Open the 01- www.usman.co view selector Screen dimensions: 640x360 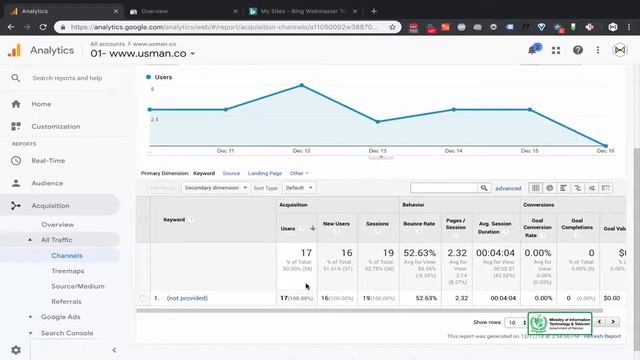(142, 53)
